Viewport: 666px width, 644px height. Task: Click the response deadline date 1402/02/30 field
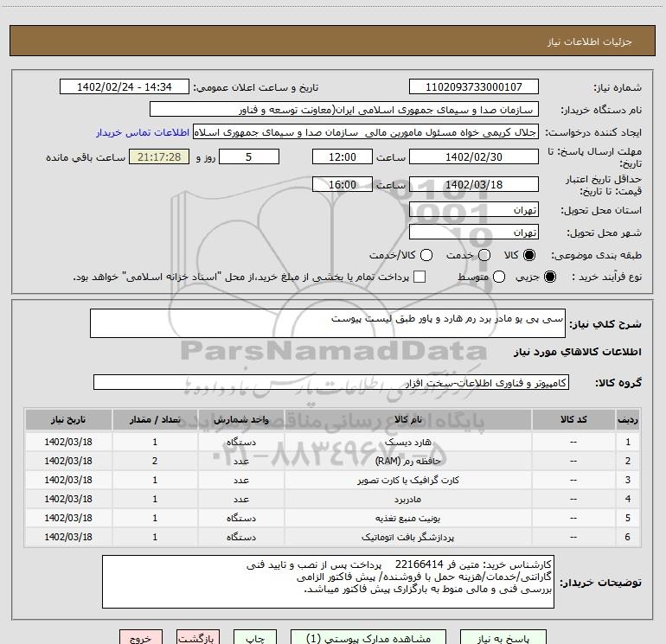474,157
